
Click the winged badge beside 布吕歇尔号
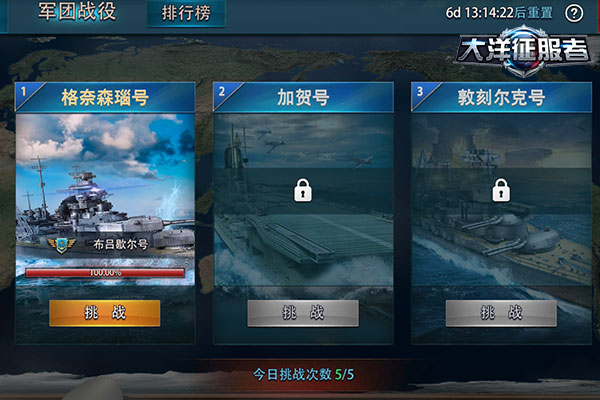coord(62,245)
